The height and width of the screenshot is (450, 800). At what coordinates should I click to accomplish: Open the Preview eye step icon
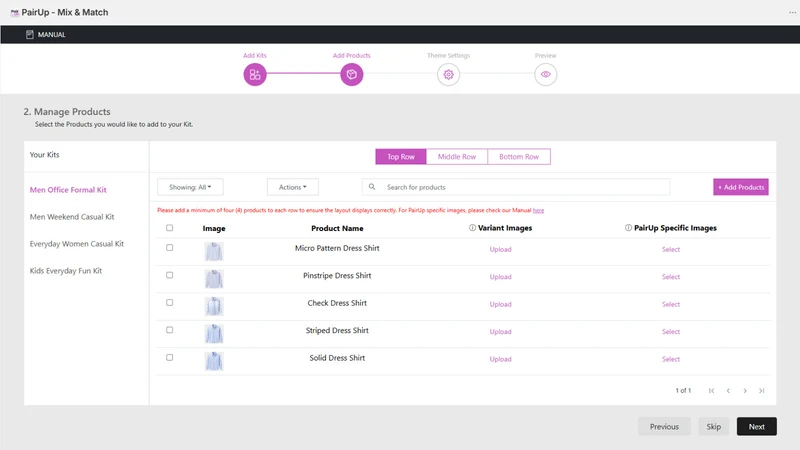(x=545, y=74)
